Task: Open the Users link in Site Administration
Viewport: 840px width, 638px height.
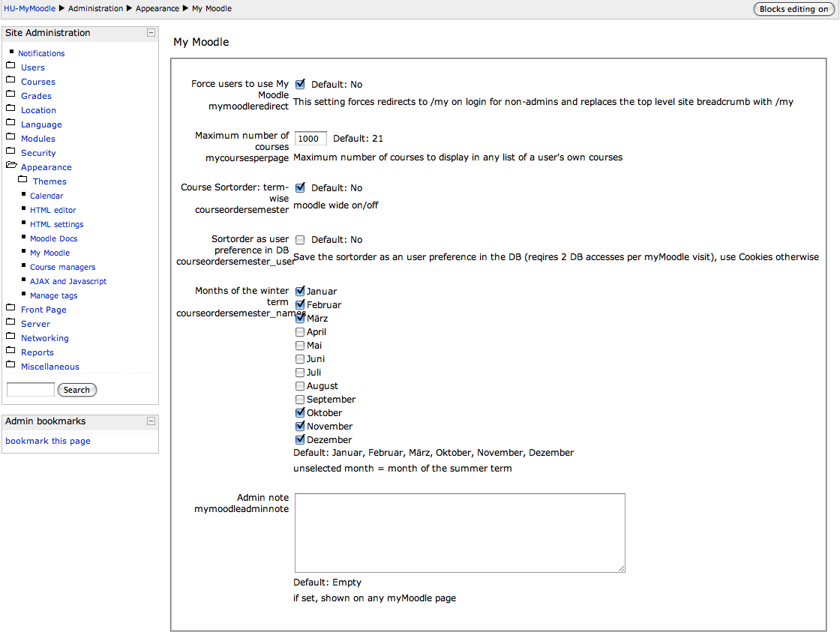Action: 33,67
